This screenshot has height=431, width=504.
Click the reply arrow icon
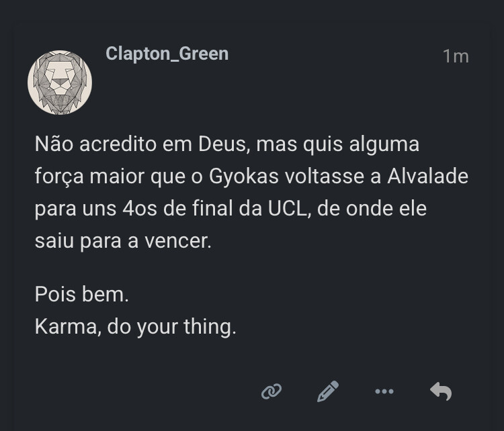pos(440,391)
